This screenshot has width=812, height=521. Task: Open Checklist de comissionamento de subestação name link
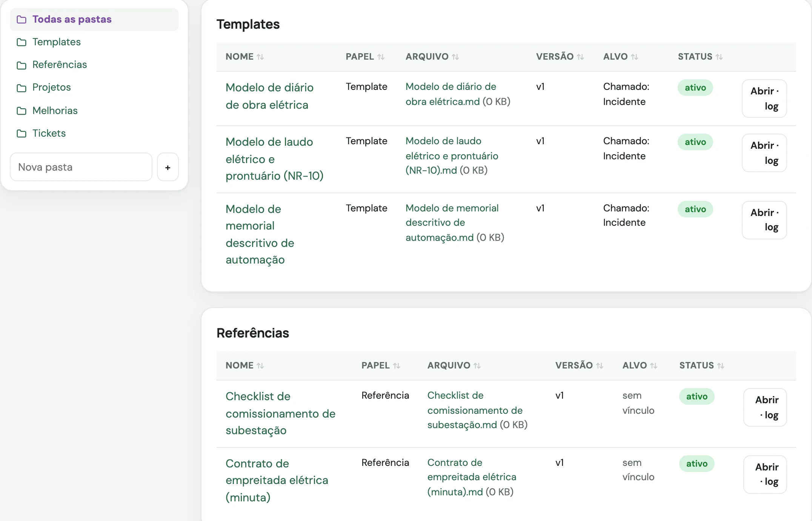point(280,413)
